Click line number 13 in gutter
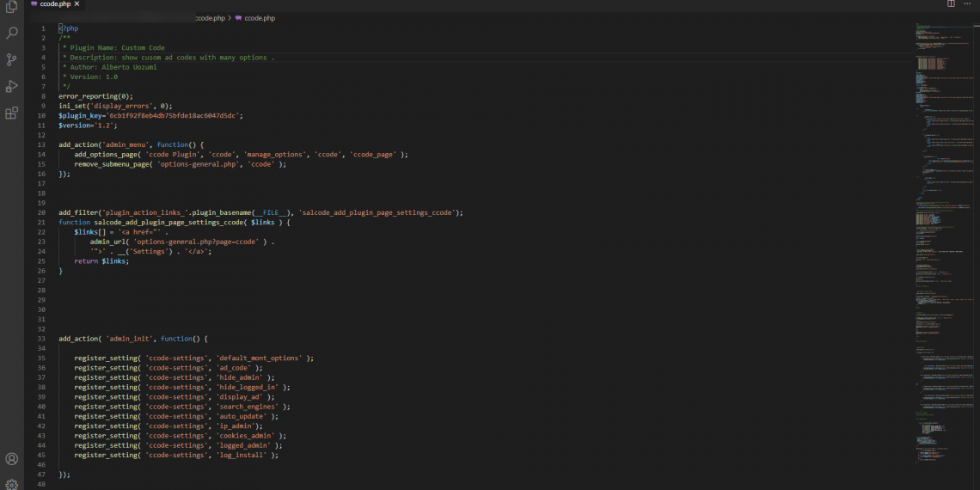 41,144
